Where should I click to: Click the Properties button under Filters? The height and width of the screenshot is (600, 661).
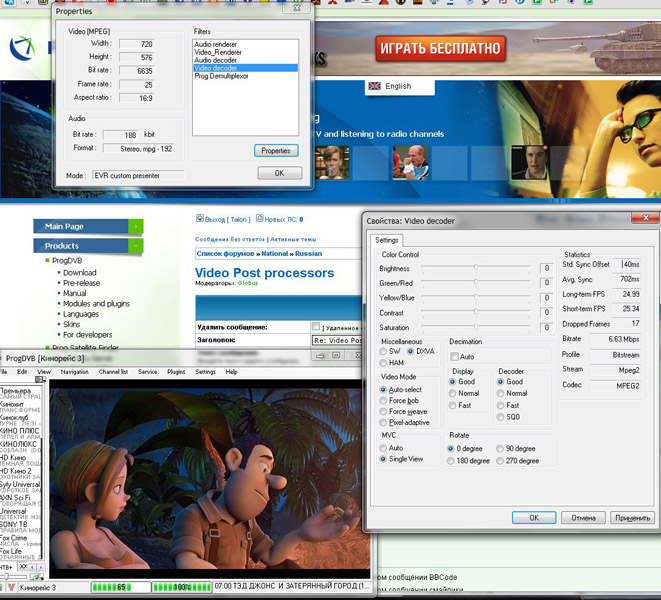pos(275,150)
